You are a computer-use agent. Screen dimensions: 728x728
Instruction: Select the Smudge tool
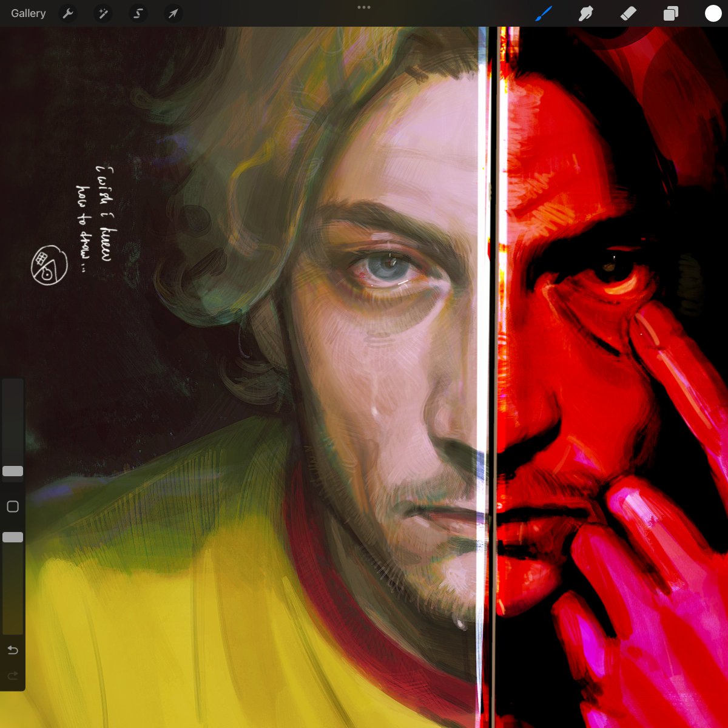[585, 13]
